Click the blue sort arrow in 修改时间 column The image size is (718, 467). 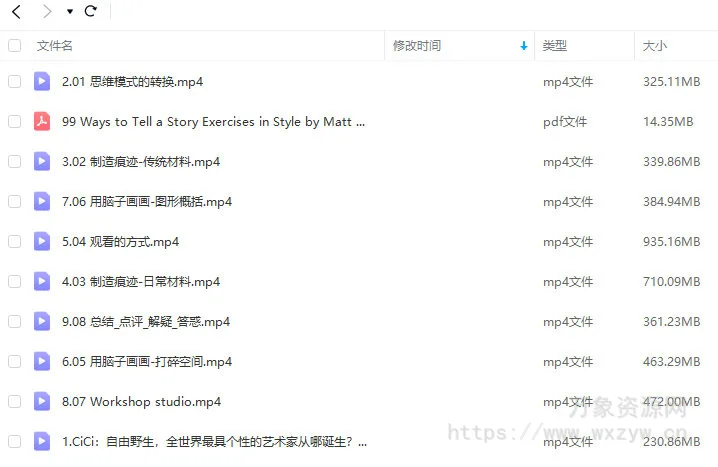pyautogui.click(x=524, y=46)
